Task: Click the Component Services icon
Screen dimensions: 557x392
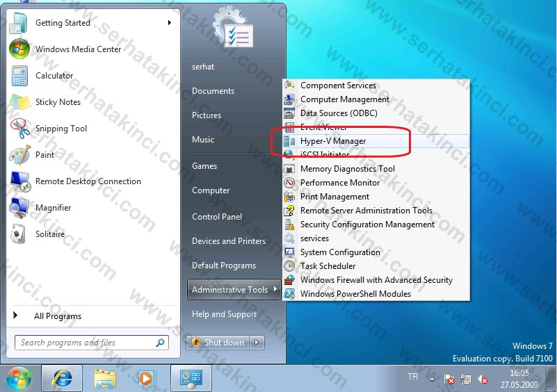Action: coord(289,85)
